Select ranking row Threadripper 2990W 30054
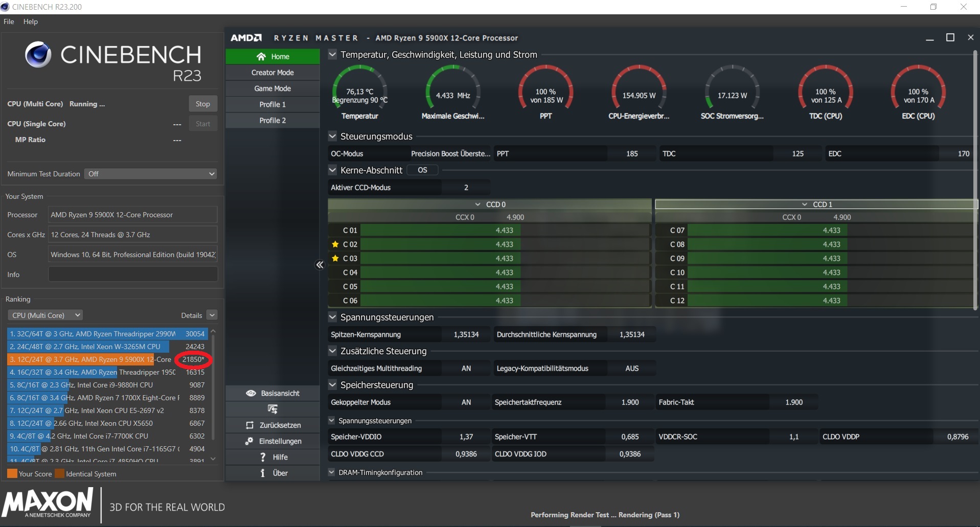 click(107, 334)
